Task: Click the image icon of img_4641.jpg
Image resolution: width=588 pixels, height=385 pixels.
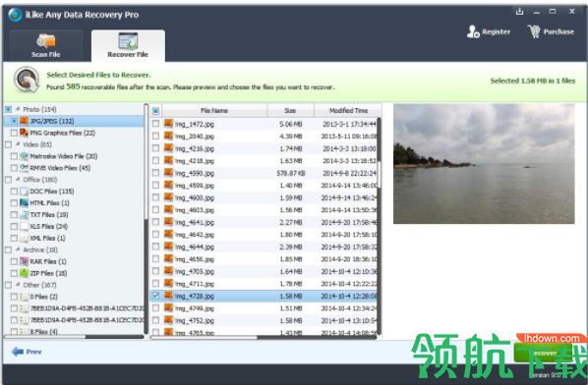Action: pos(168,222)
